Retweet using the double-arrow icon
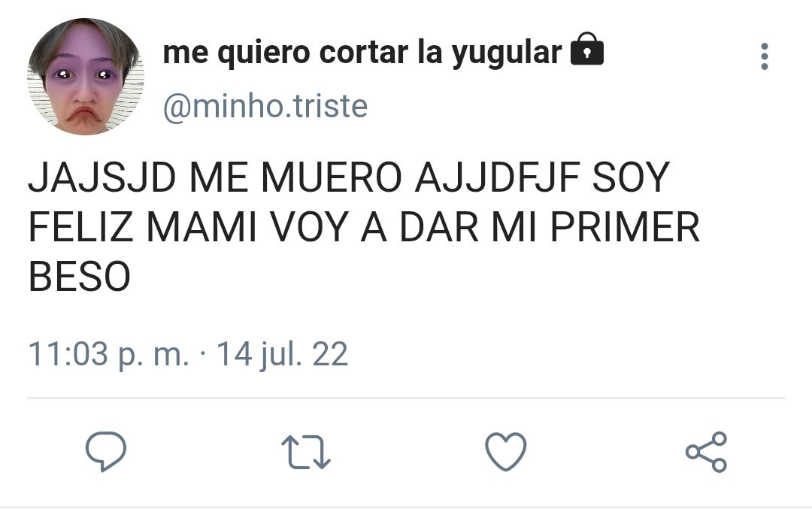Image resolution: width=812 pixels, height=521 pixels. click(x=305, y=452)
